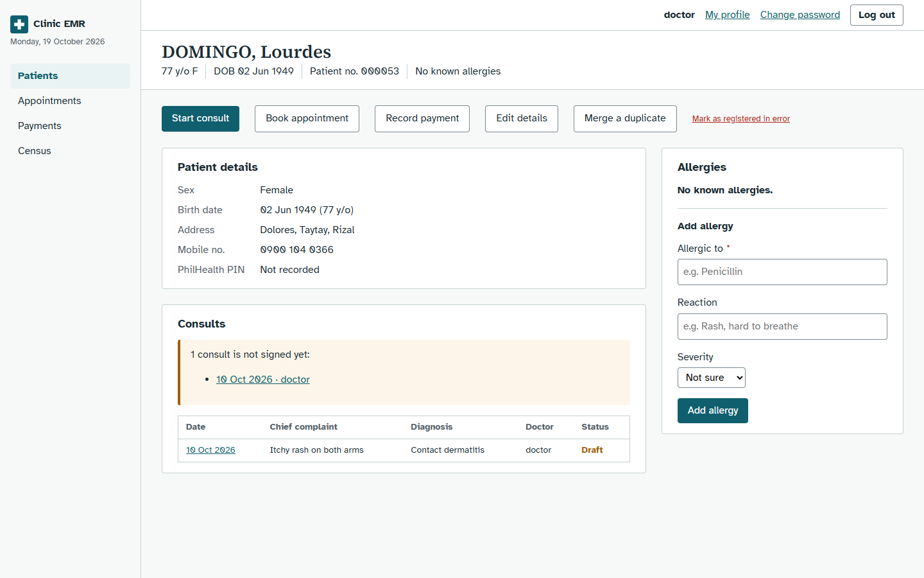Expand the Severity dropdown
Image resolution: width=924 pixels, height=578 pixels.
(x=712, y=378)
